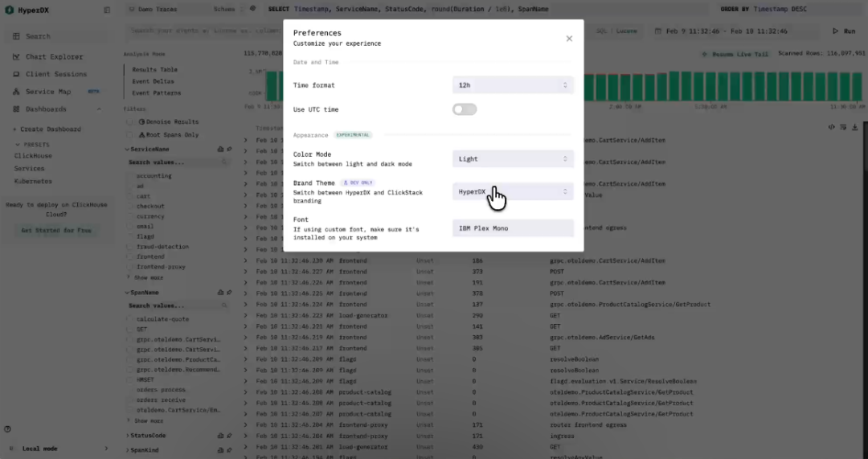Click the Client Sessions icon in the sidebar
The width and height of the screenshot is (868, 459).
pyautogui.click(x=16, y=74)
